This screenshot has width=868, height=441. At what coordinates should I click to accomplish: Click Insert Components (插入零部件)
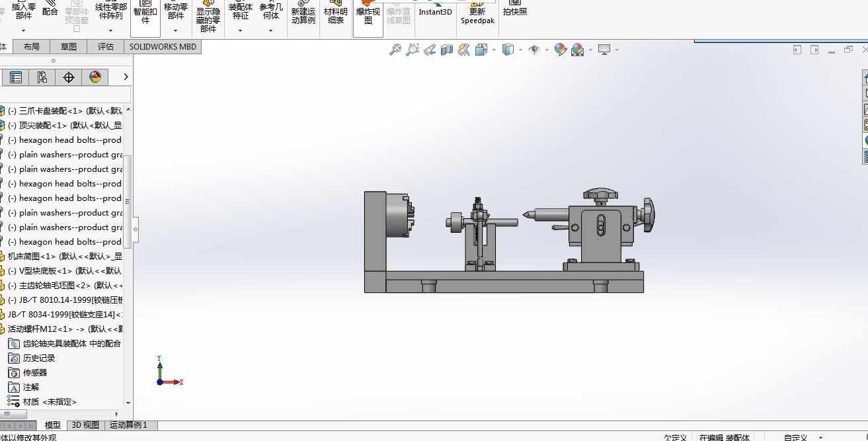pos(24,11)
